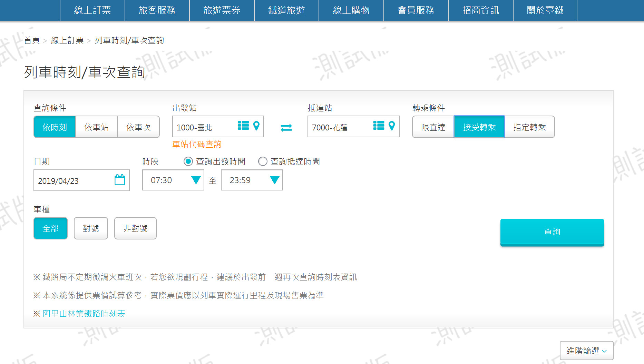Click departure station map pin icon
The width and height of the screenshot is (644, 364).
coord(256,126)
